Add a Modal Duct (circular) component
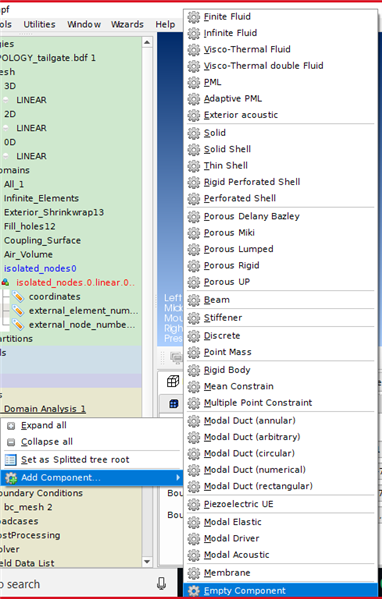Viewport: 382px width, 599px height. (x=281, y=453)
